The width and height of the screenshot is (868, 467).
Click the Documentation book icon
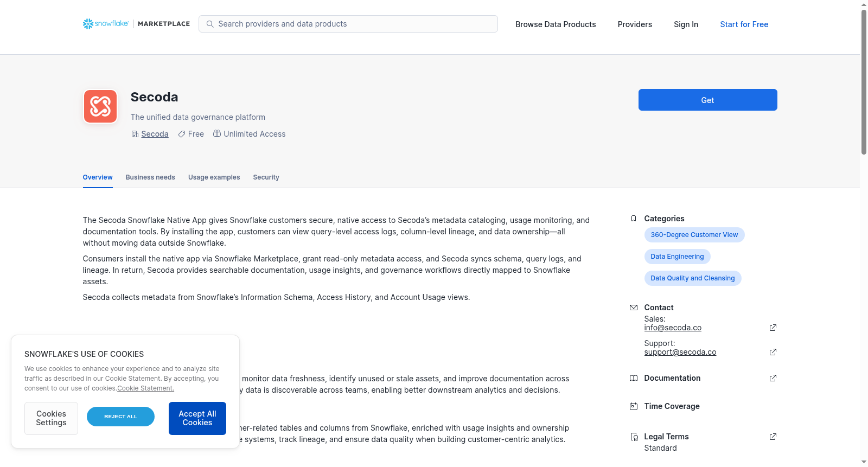point(634,378)
